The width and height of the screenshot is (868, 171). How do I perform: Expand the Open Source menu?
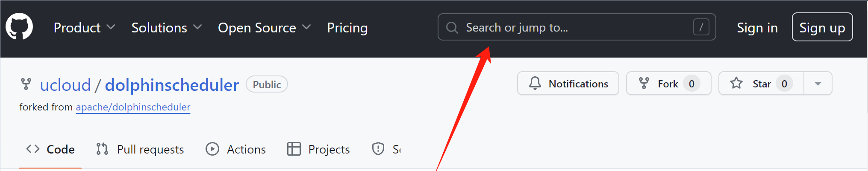pyautogui.click(x=264, y=28)
